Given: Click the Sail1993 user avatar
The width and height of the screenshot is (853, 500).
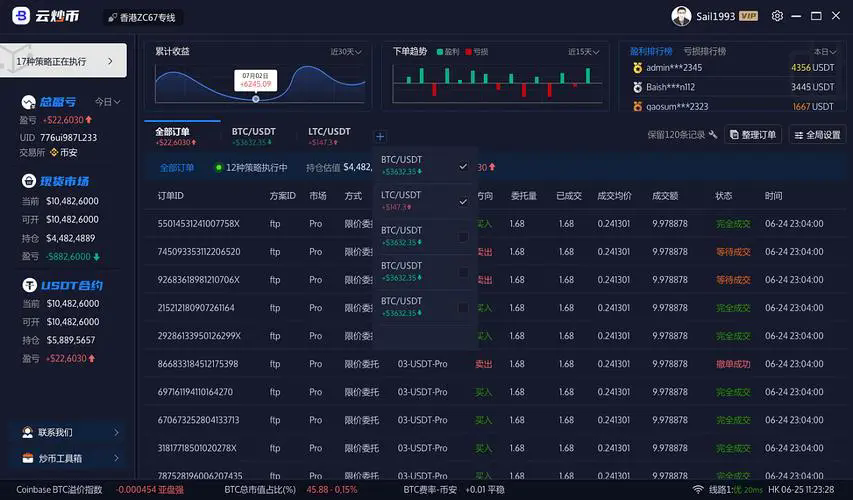Looking at the screenshot, I should click(x=681, y=16).
